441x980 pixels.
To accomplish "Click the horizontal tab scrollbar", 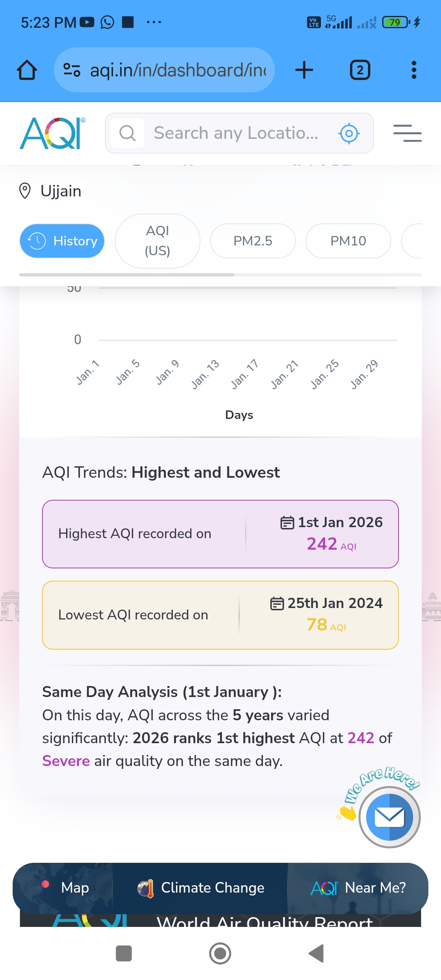I will tap(127, 275).
